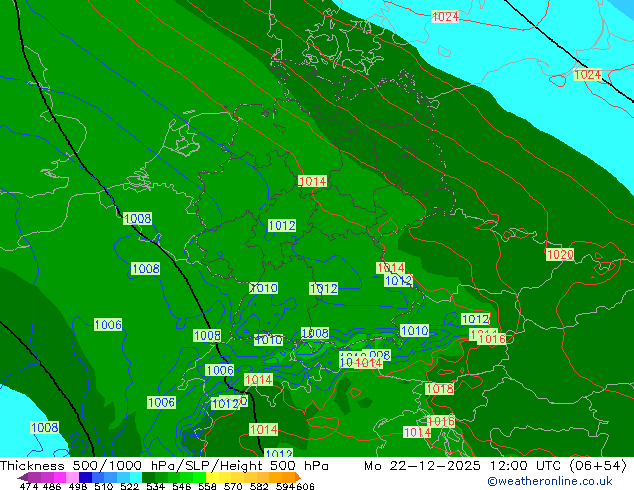Screen dimensions: 634x490
Task: Click legend value 594
Action: (285, 486)
